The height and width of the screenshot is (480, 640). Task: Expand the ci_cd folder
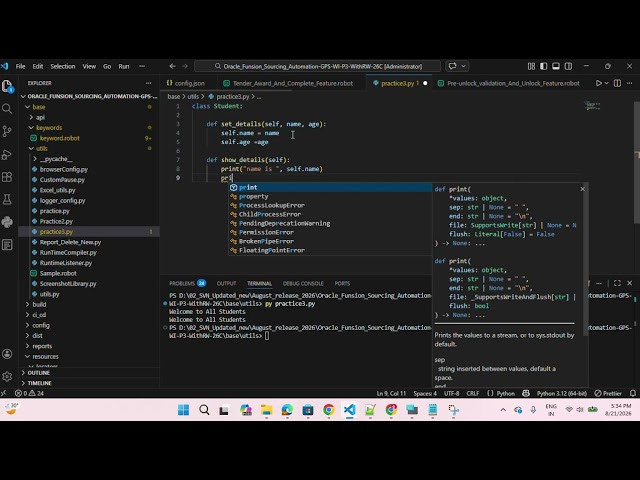(x=27, y=315)
